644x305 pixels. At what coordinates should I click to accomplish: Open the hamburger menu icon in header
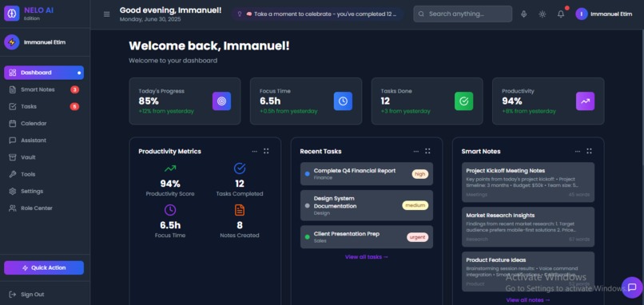(x=107, y=14)
